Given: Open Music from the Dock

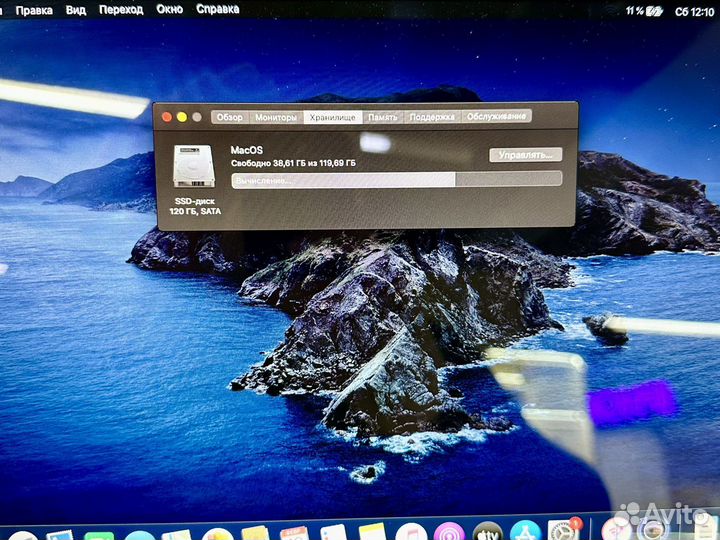Looking at the screenshot, I should pos(411,533).
